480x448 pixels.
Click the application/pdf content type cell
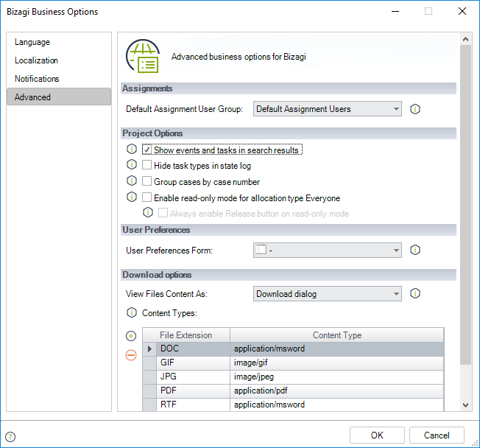(337, 391)
